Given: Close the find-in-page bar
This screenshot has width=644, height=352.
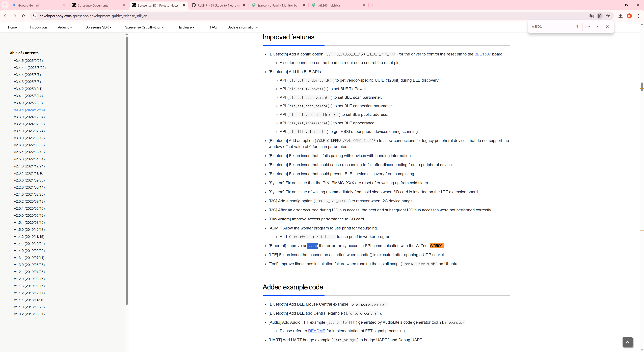Looking at the screenshot, I should 607,26.
